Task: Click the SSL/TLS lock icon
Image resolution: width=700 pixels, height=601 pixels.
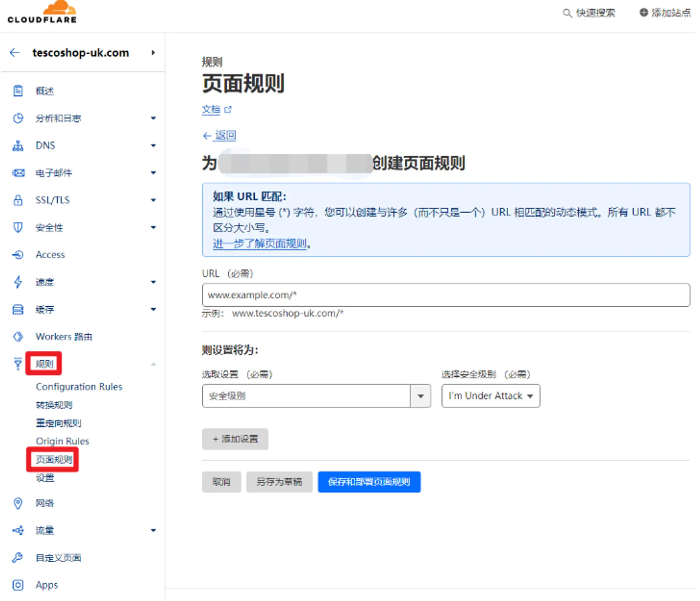Action: (18, 200)
